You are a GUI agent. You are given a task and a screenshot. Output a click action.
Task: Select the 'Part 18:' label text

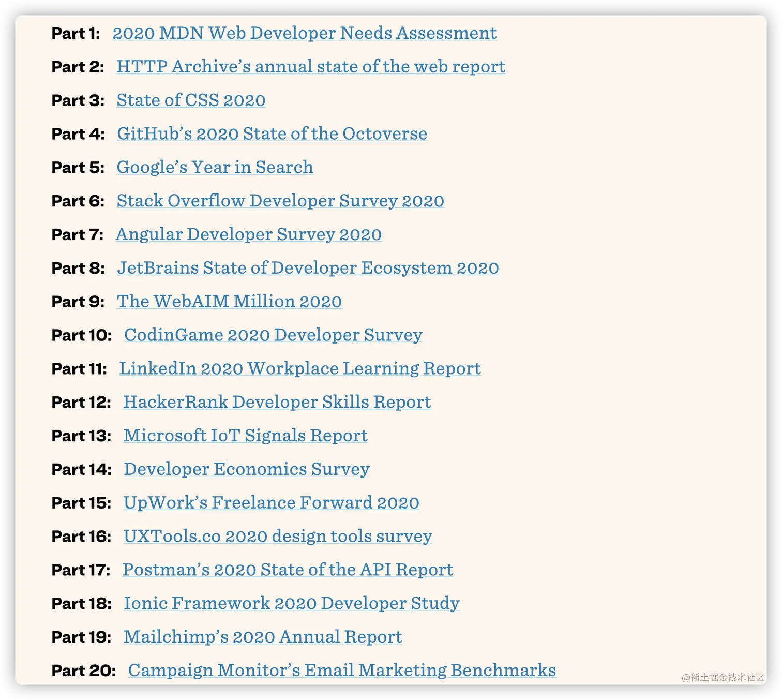pos(82,604)
